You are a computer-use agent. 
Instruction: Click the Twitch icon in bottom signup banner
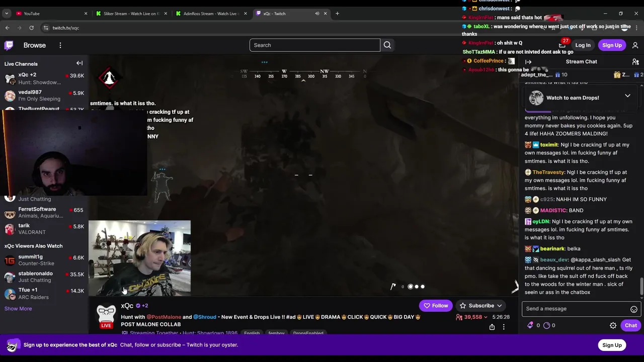pos(13,345)
